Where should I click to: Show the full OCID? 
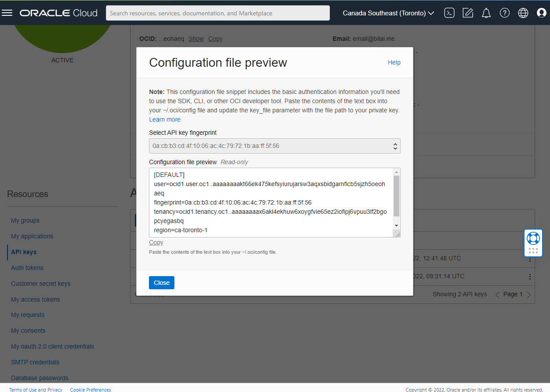[196, 39]
